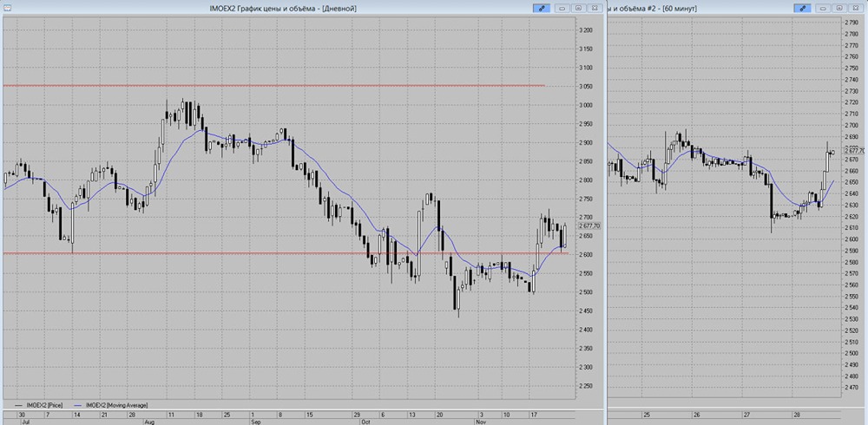Minimize the 60-minute chart window
868x425 pixels.
(x=823, y=9)
